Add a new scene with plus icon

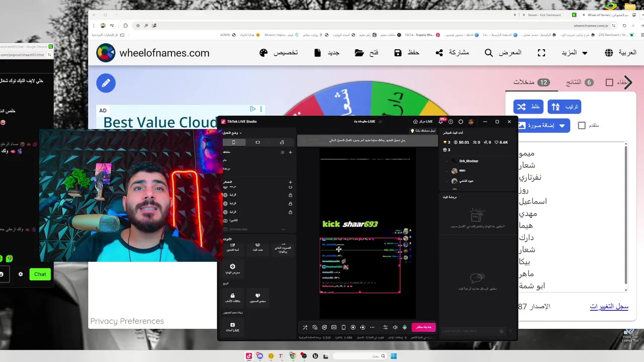(290, 152)
